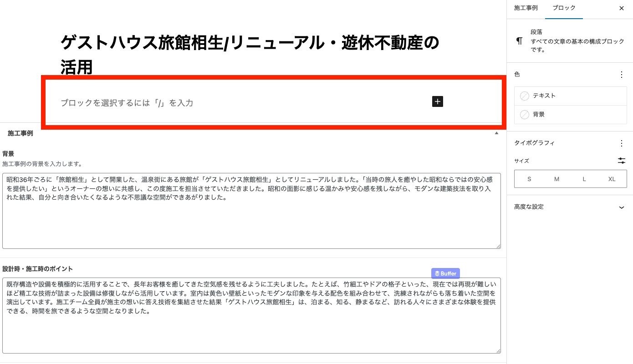Click the black plus add-block button
Screen dimensions: 633x364
437,101
